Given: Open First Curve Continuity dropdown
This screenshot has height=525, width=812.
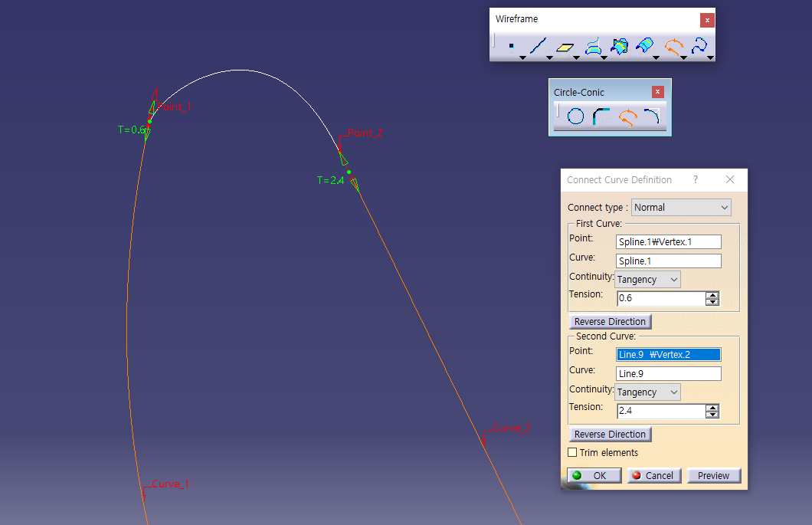Looking at the screenshot, I should (647, 279).
